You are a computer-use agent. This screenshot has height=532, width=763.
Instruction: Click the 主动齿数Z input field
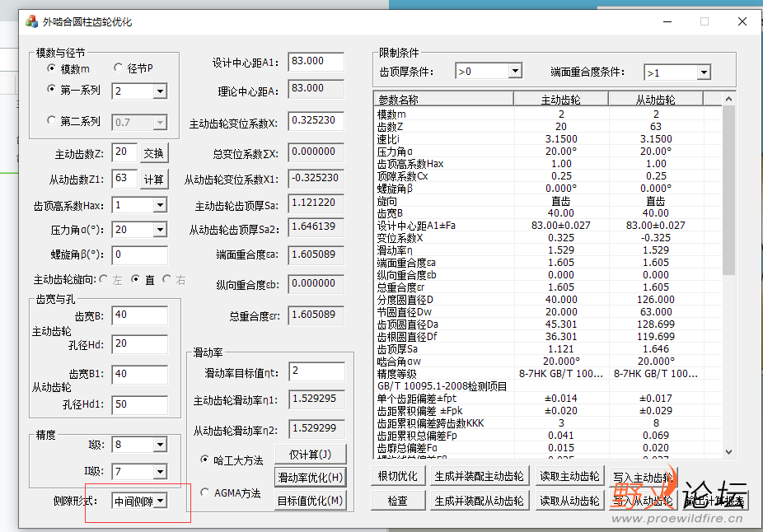pos(124,152)
